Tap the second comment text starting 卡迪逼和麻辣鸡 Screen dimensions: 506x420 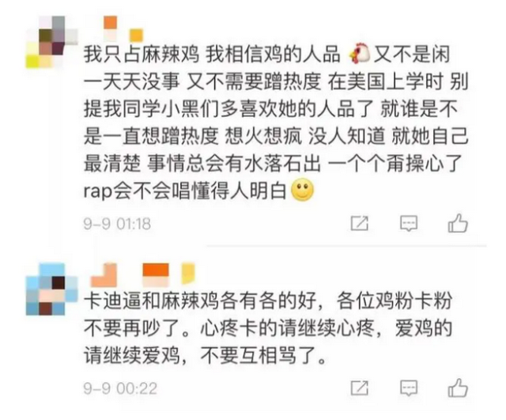tap(268, 329)
